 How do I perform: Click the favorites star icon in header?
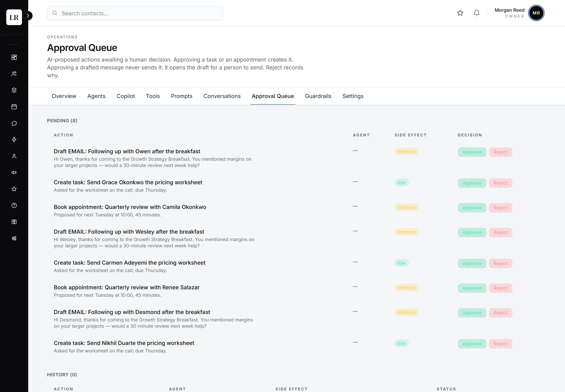(x=460, y=13)
